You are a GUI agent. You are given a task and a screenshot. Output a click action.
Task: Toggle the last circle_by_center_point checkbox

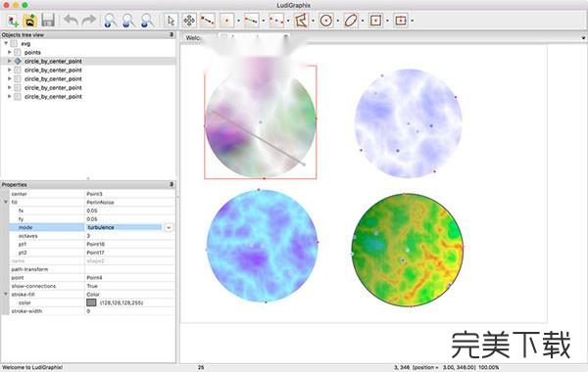[18, 97]
